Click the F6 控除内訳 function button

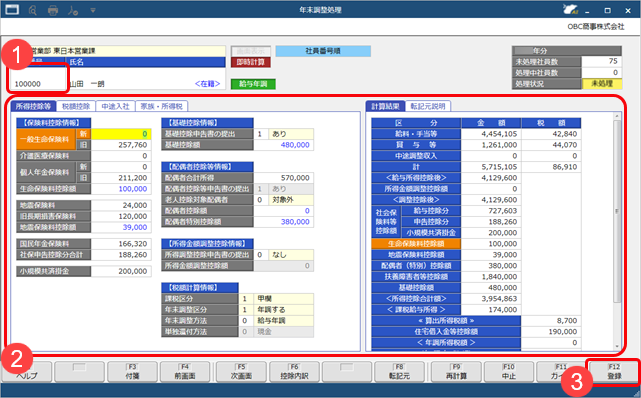294,371
